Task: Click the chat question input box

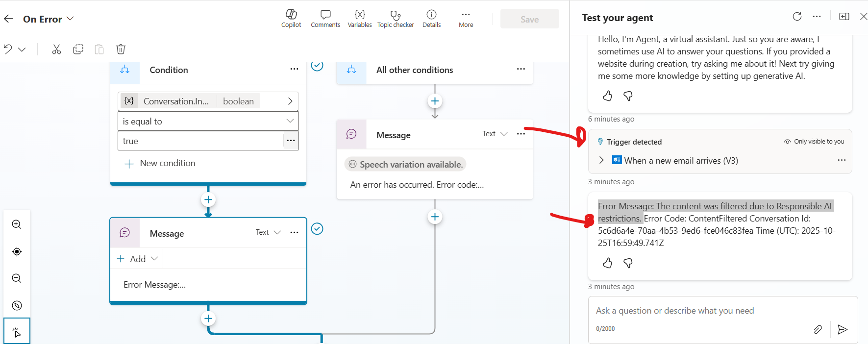Action: (x=723, y=311)
